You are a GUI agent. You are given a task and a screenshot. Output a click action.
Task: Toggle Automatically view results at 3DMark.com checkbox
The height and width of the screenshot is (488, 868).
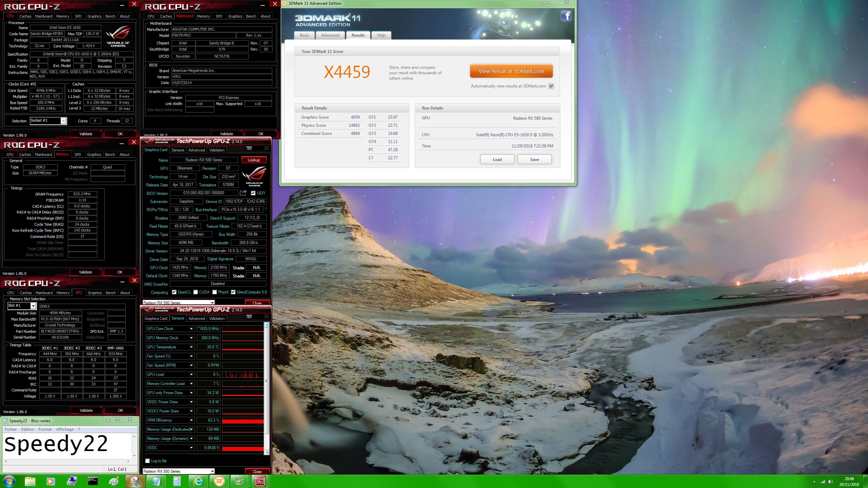pos(551,86)
